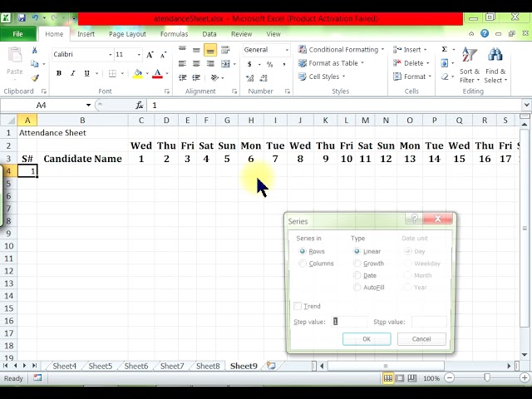Apply Percent Style format

pos(269,64)
